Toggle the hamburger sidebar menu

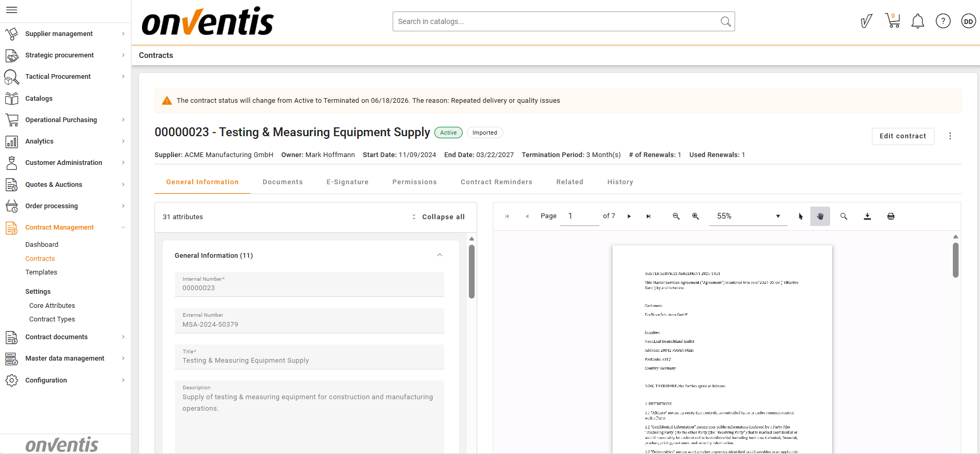click(x=11, y=10)
